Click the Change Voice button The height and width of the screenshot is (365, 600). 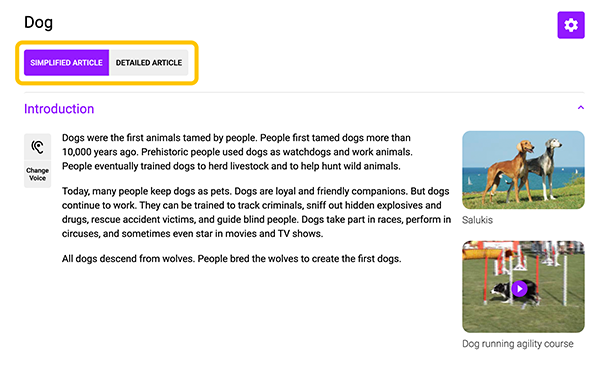pyautogui.click(x=38, y=174)
